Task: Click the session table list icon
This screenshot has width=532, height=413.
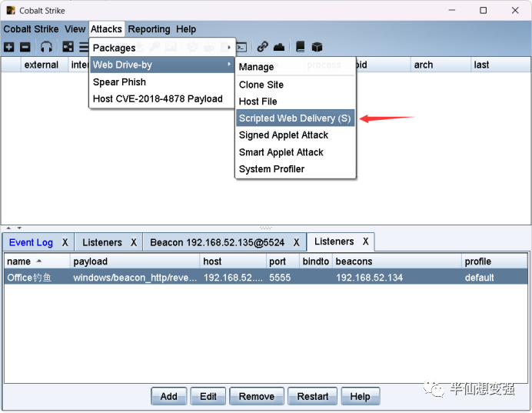Action: pos(84,47)
